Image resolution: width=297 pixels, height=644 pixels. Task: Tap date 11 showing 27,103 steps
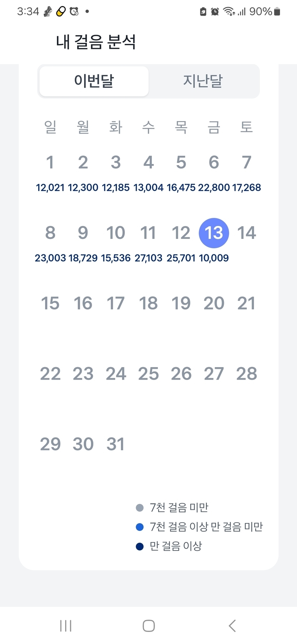148,233
